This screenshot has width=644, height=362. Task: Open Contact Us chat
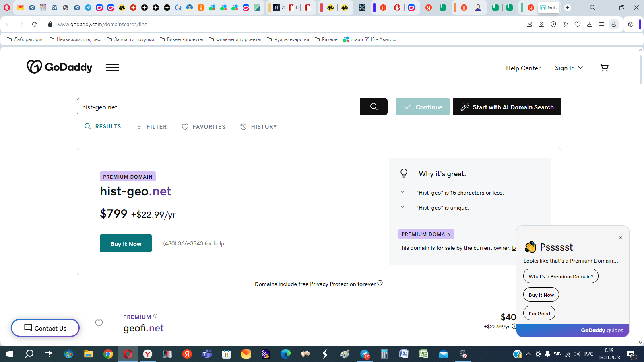45,328
